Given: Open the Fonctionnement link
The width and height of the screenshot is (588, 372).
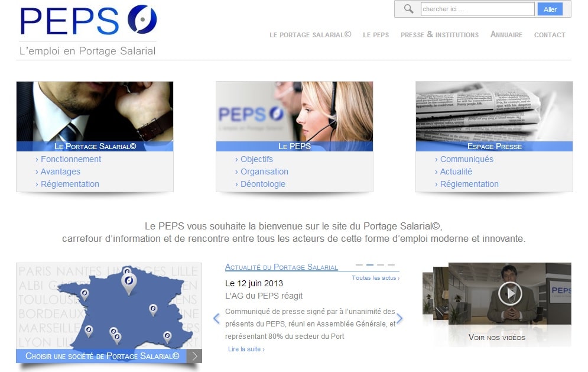Looking at the screenshot, I should [x=71, y=159].
